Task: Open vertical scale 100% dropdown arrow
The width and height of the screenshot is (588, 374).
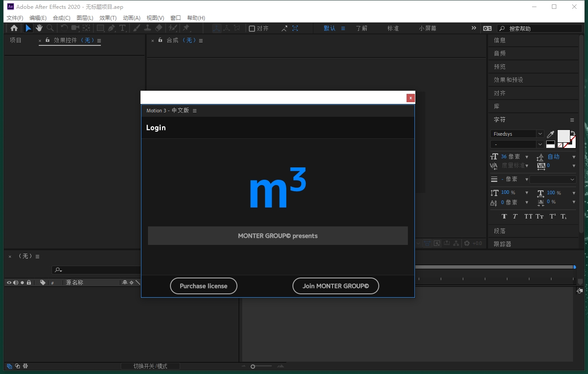Action: click(x=526, y=193)
